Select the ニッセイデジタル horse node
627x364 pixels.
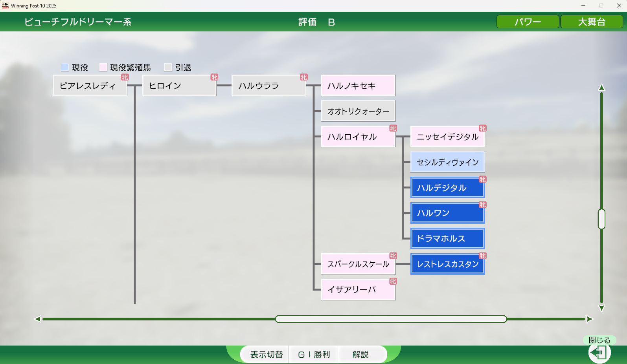[448, 137]
